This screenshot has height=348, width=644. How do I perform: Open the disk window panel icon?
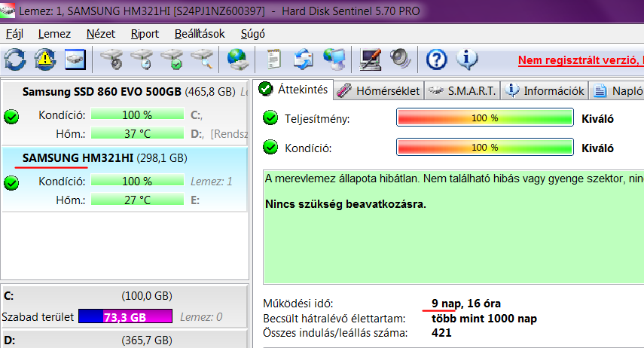click(x=75, y=60)
